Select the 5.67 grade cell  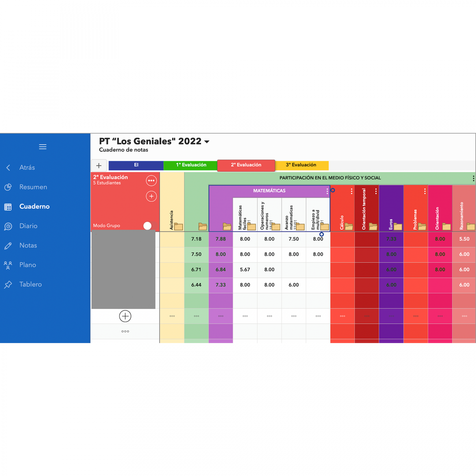(x=245, y=269)
